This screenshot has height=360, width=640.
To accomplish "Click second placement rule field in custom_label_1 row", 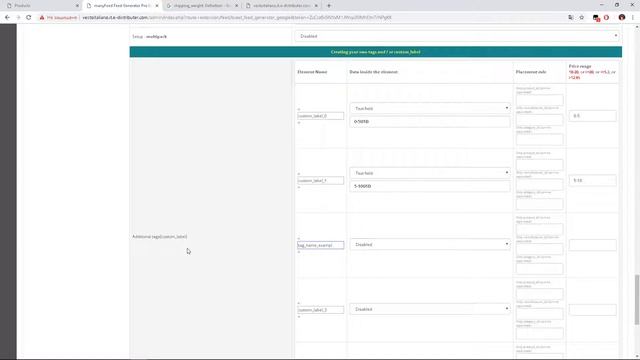I will [540, 184].
